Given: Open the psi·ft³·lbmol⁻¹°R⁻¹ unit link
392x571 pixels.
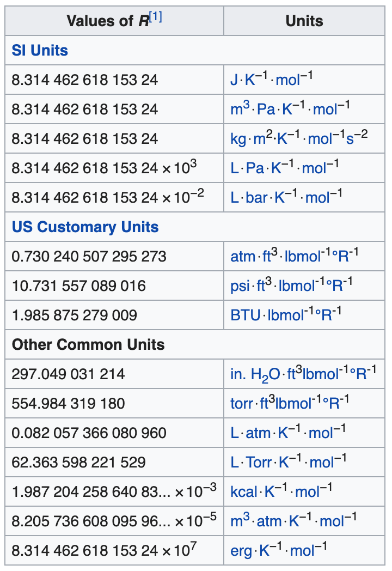Looking at the screenshot, I should 292,286.
